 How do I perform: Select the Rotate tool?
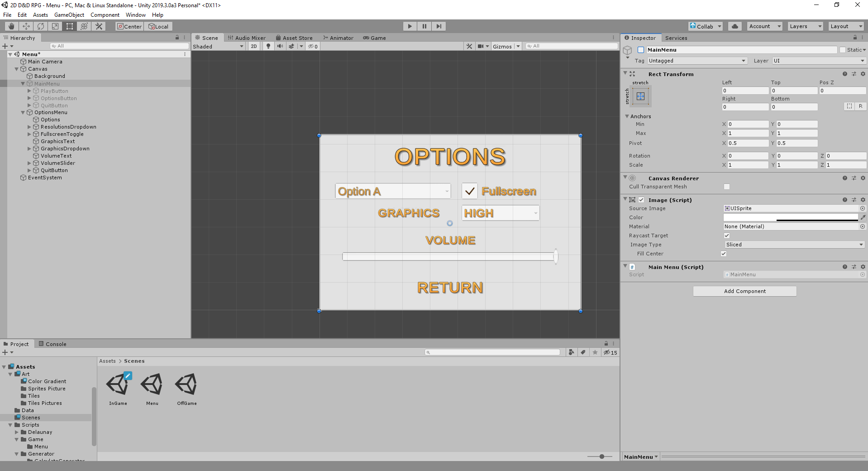tap(41, 26)
